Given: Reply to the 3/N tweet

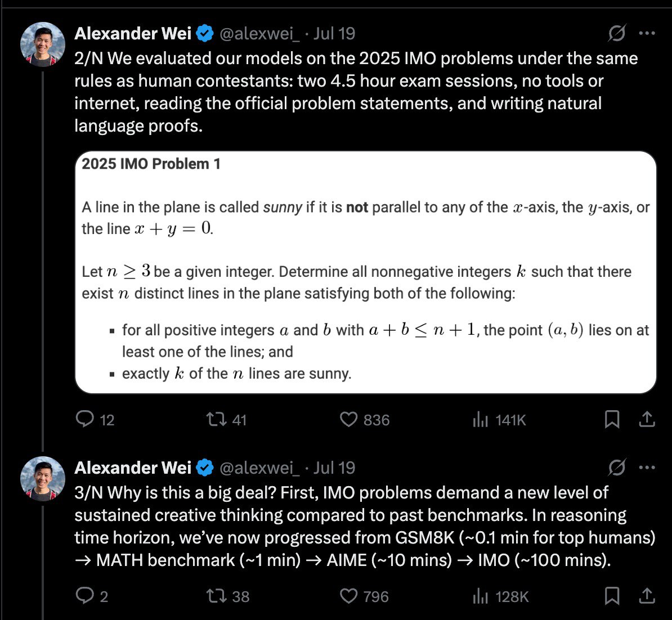Looking at the screenshot, I should tap(85, 596).
